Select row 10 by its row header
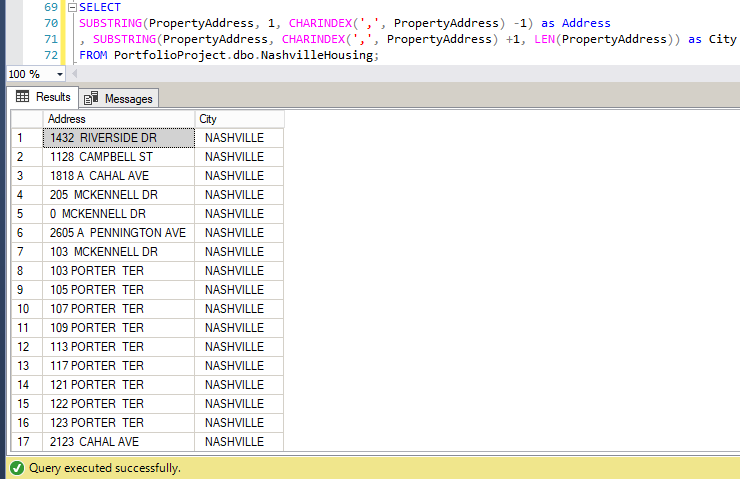Viewport: 740px width, 479px height. [26, 309]
